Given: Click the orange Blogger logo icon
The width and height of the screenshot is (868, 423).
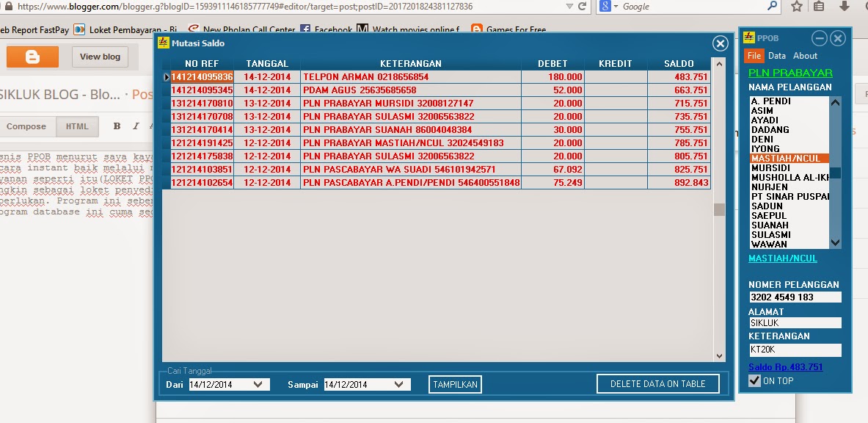Looking at the screenshot, I should pos(32,56).
